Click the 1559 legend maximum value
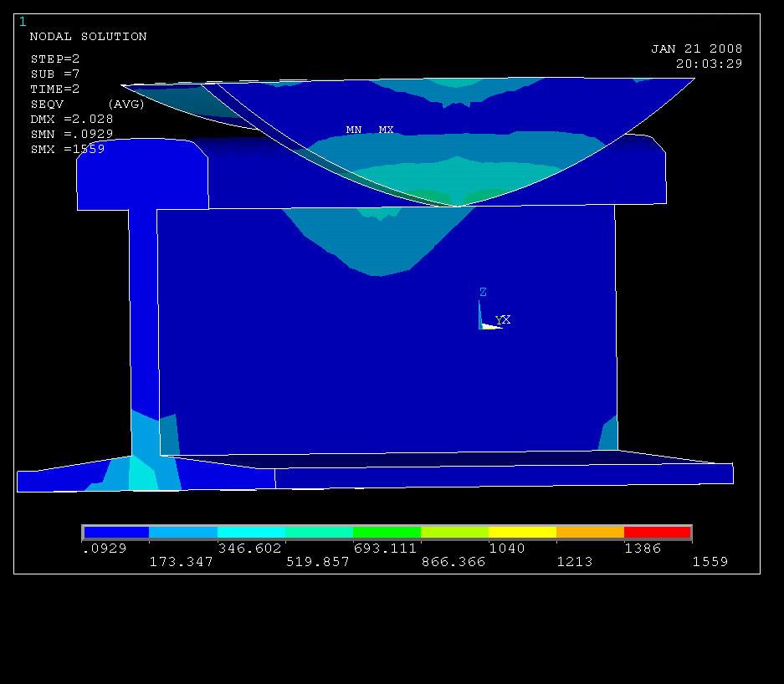Screen dimensions: 784x684 click(x=710, y=562)
